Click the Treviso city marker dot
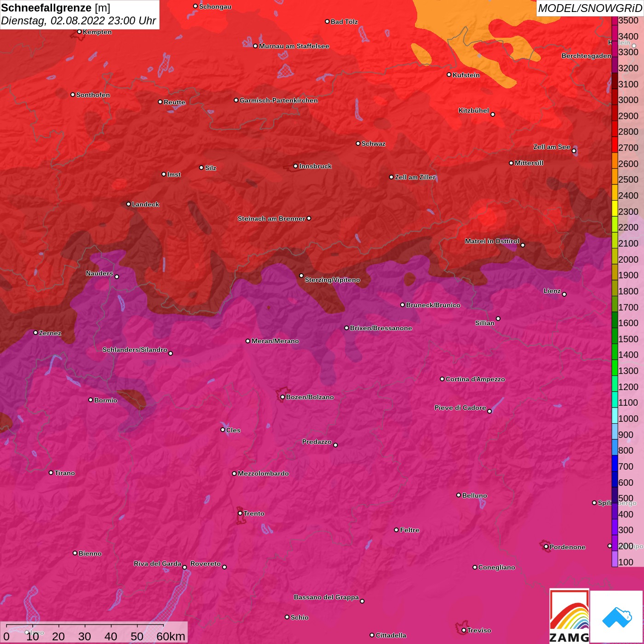The width and height of the screenshot is (644, 644). click(x=464, y=631)
